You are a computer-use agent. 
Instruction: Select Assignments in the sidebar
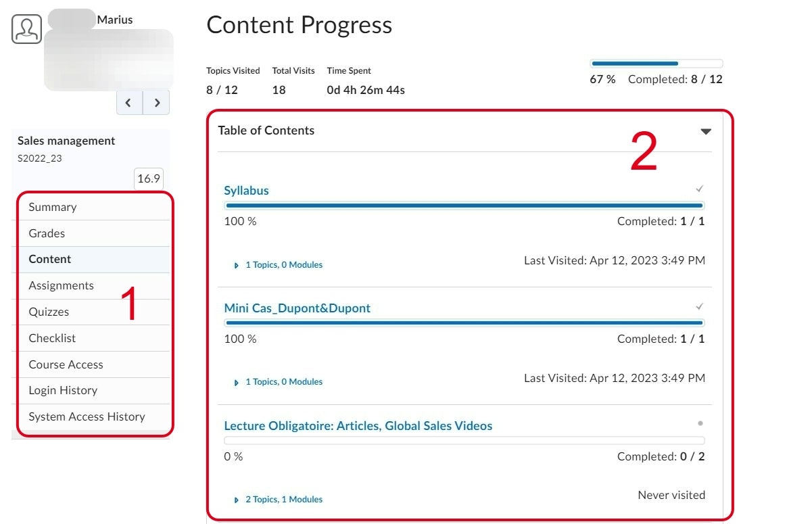pyautogui.click(x=61, y=285)
